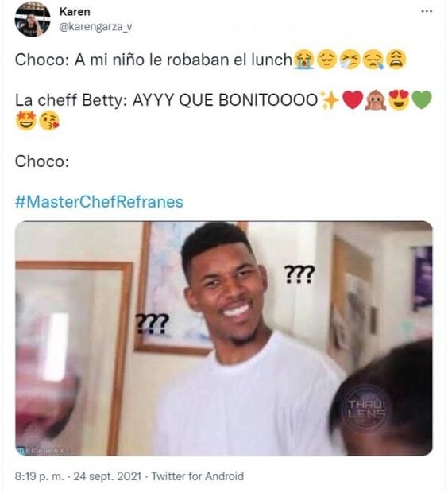Open the three-dot more options menu

[x=427, y=11]
